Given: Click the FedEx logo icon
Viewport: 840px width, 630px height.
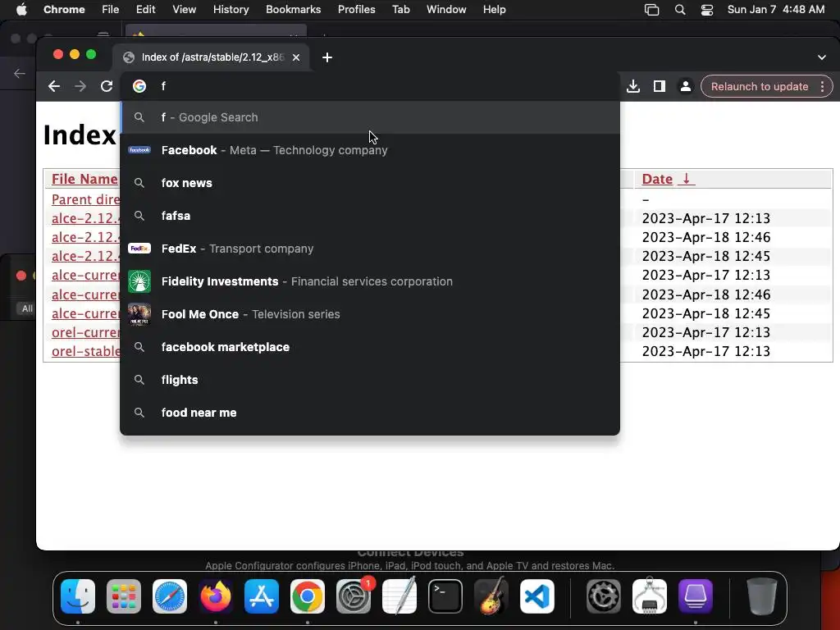Looking at the screenshot, I should (139, 249).
